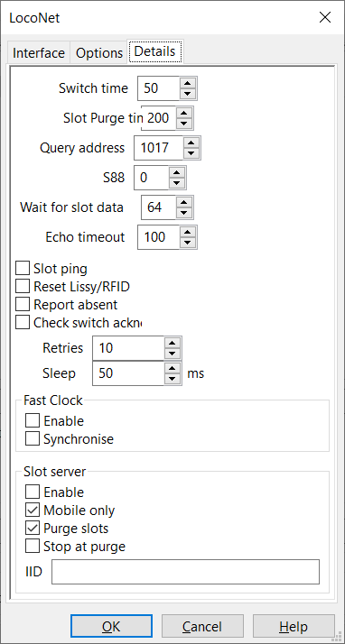Toggle Reset Lissy/RFID option

coord(23,286)
